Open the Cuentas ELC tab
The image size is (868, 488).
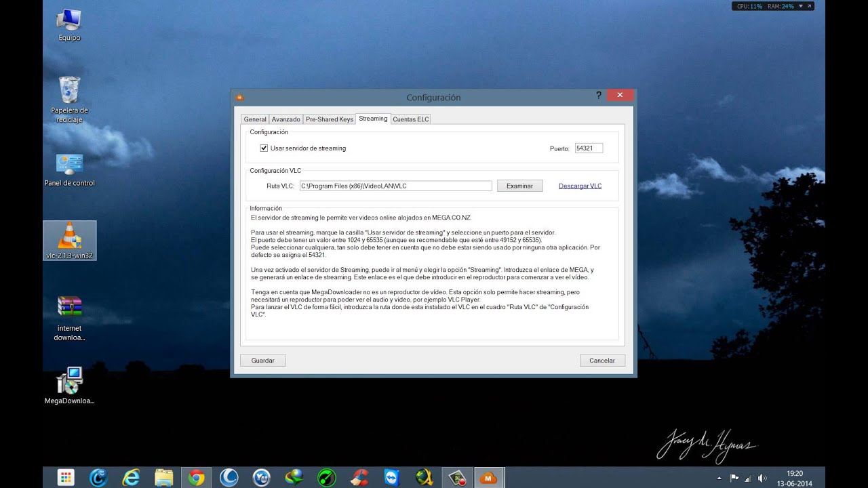411,119
